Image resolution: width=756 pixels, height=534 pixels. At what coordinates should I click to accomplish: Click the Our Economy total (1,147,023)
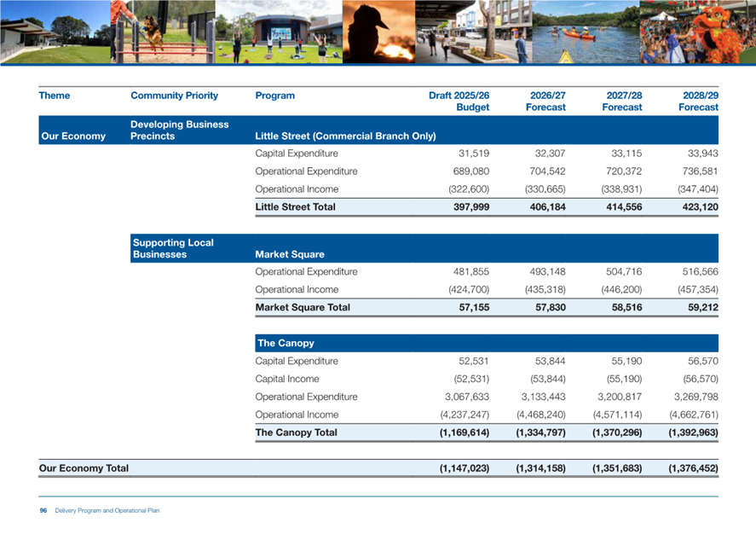pos(465,468)
